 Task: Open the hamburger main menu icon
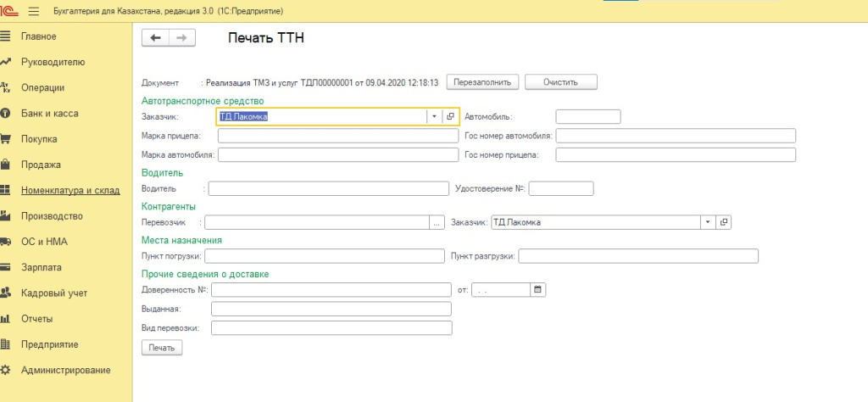click(x=34, y=11)
